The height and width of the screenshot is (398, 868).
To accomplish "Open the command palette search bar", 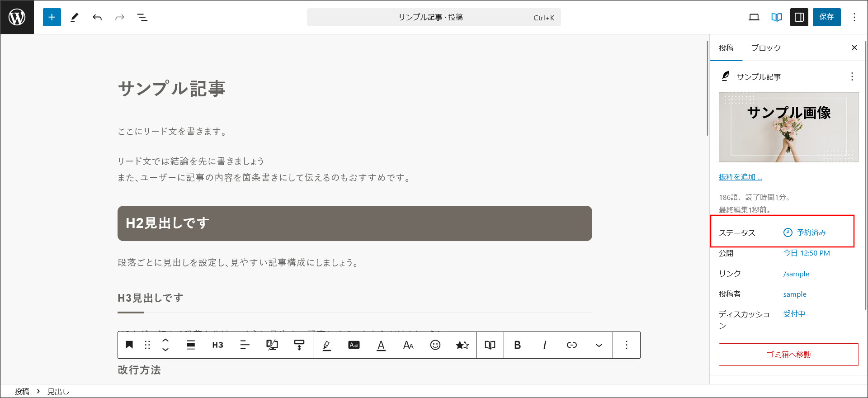I will [434, 17].
